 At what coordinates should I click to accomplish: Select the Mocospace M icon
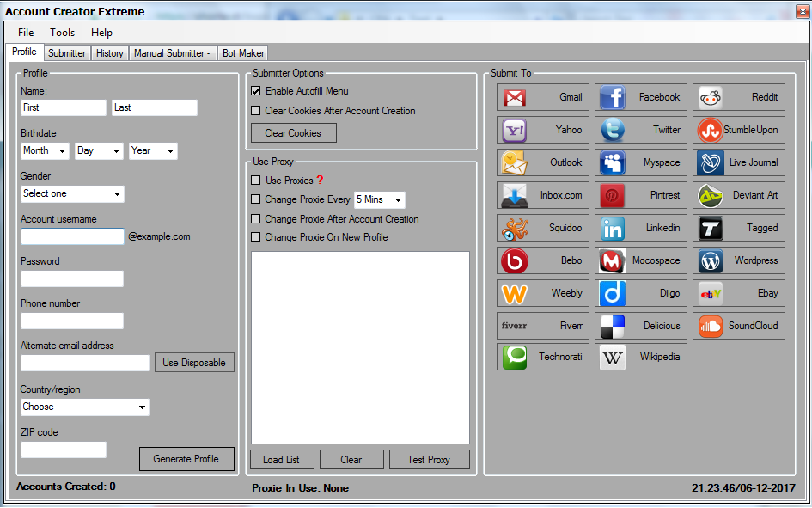click(x=613, y=260)
